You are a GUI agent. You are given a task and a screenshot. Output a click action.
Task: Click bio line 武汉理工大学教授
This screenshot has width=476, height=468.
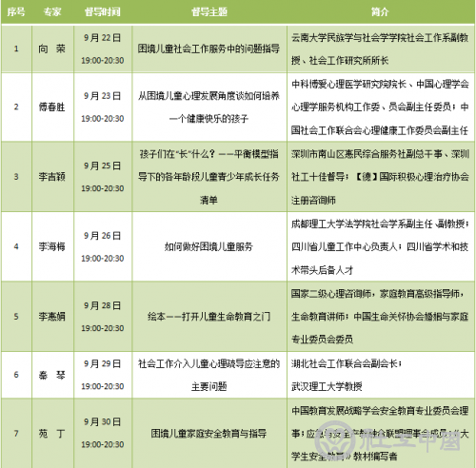coord(327,386)
